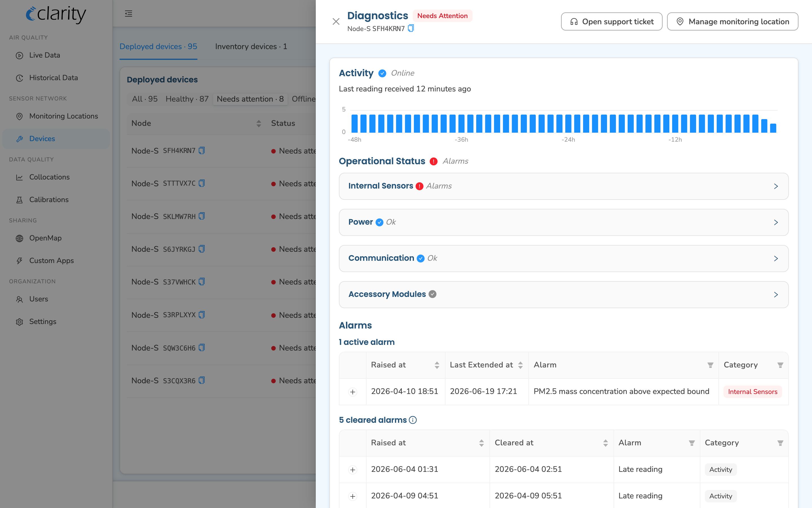Screen dimensions: 812x508
Task: Click the Online check icon beside Activity
Action: 382,73
